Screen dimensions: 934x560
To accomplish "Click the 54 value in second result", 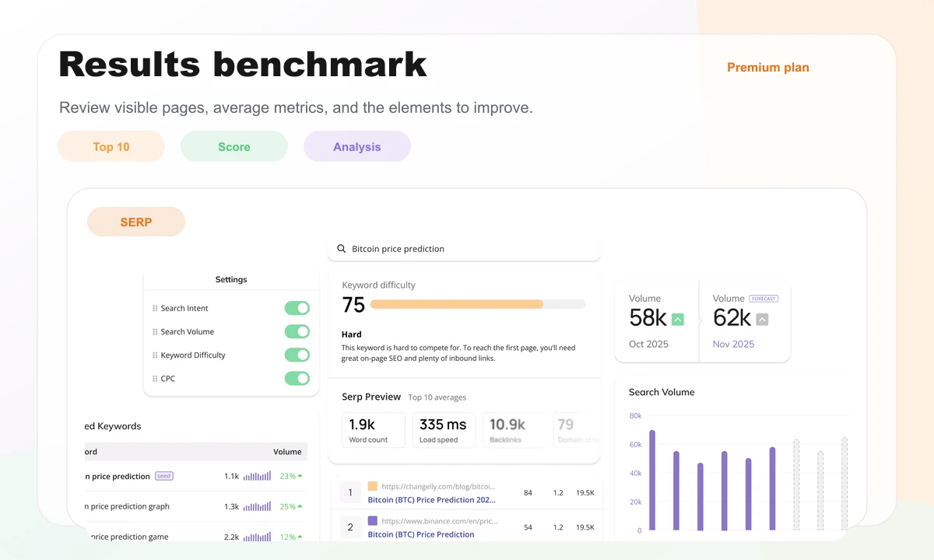I will click(528, 527).
